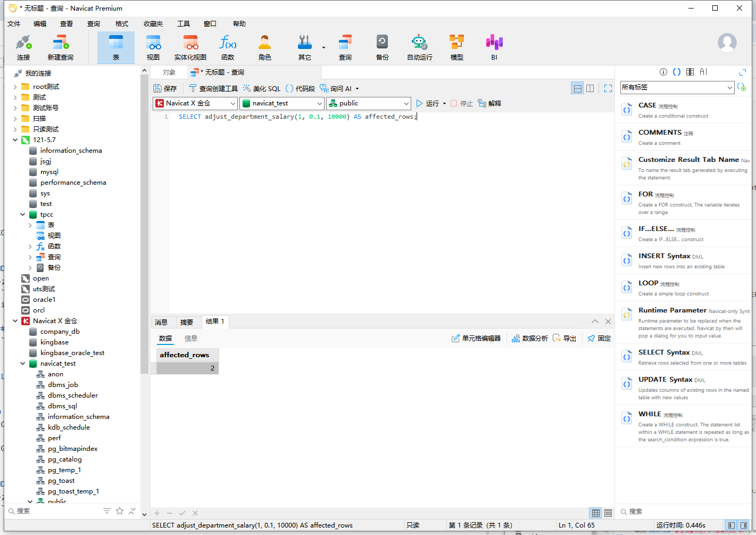Toggle the right pane visibility in status bar
756x535 pixels.
744,525
